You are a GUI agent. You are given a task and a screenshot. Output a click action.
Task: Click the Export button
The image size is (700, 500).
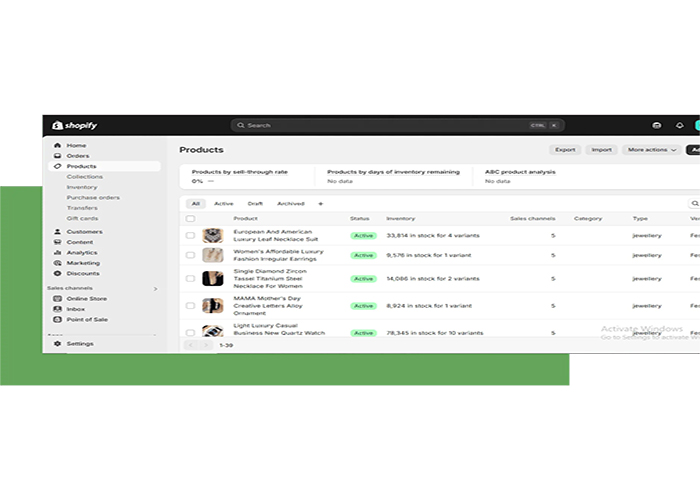coord(565,150)
